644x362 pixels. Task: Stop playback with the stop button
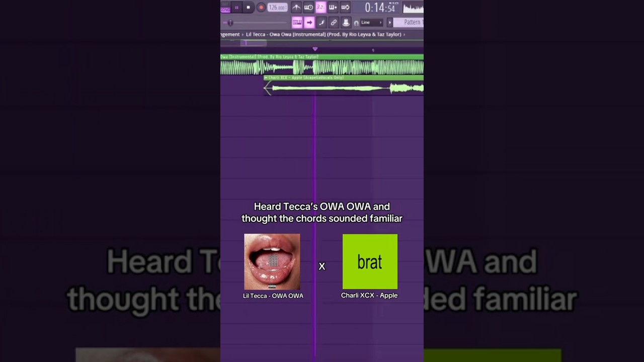tap(248, 8)
